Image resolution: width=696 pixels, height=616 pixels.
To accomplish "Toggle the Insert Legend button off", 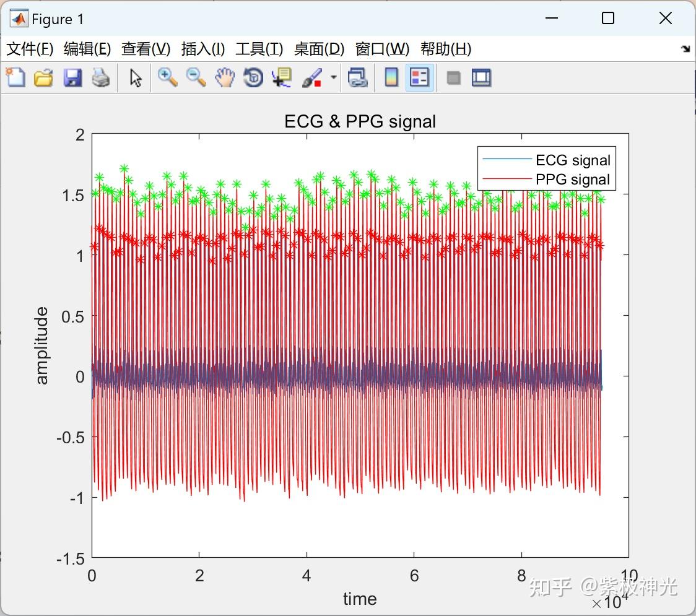I will point(419,77).
